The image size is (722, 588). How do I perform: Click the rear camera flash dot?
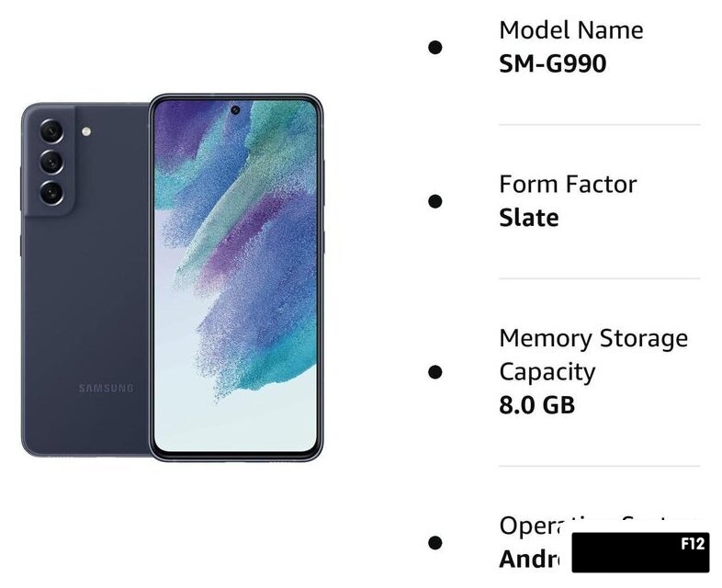[86, 131]
